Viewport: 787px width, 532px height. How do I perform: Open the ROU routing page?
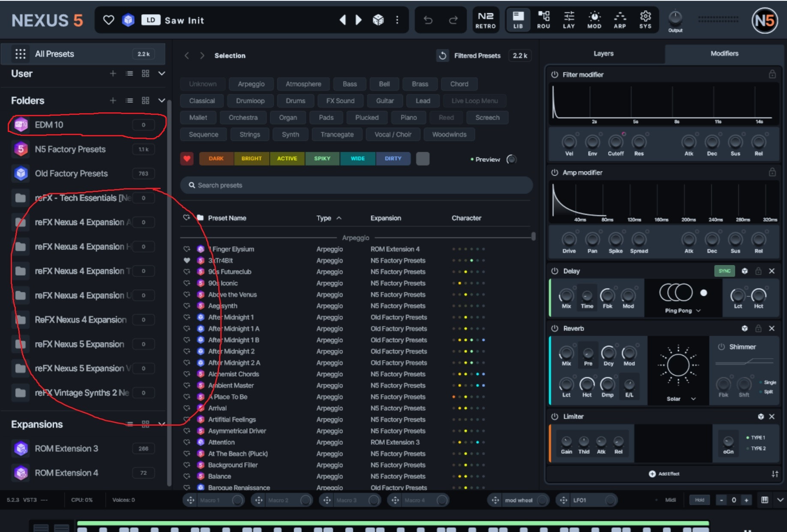coord(544,20)
